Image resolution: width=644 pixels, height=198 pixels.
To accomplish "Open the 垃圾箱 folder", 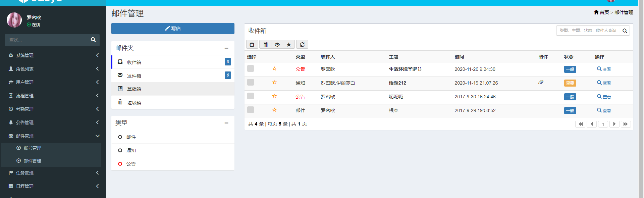I will [173, 102].
